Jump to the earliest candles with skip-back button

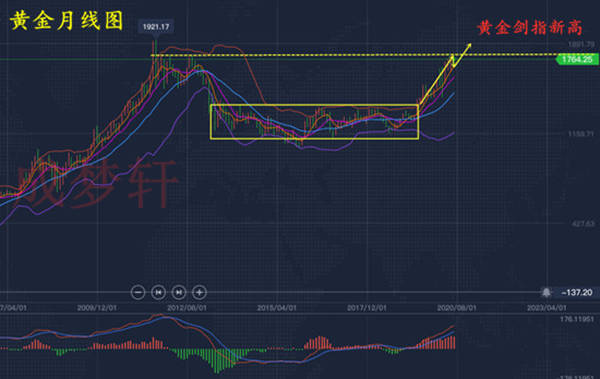[x=158, y=292]
